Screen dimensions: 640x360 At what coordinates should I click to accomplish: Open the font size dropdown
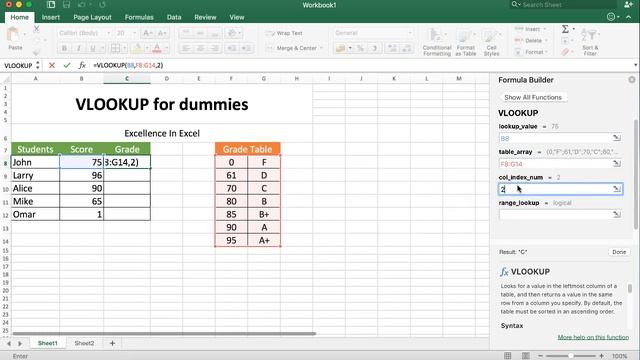[135, 33]
